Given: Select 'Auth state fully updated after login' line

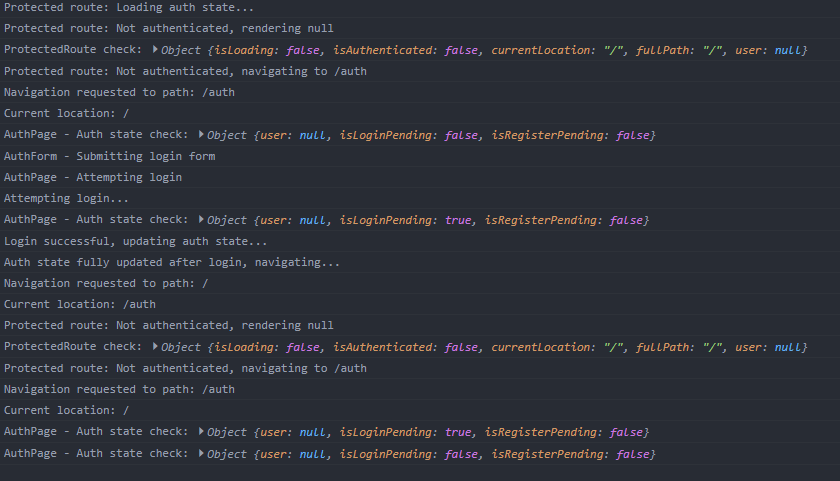Looking at the screenshot, I should 172,262.
